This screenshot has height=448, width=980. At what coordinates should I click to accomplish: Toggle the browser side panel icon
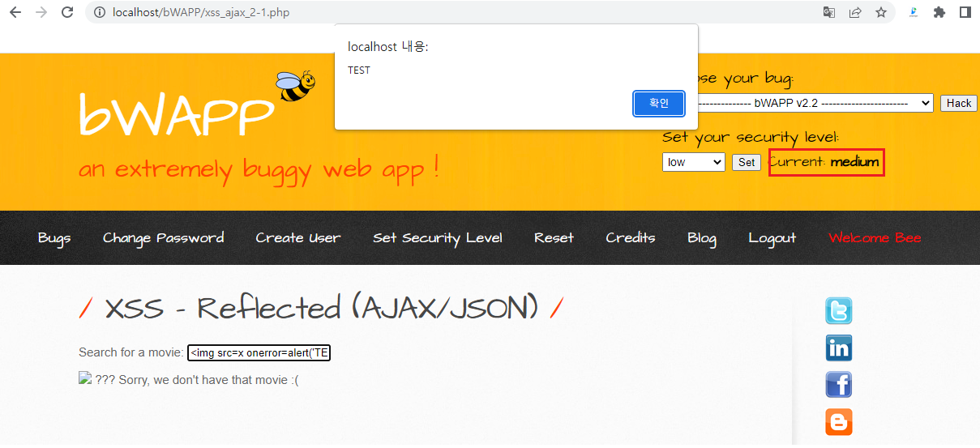(x=965, y=12)
